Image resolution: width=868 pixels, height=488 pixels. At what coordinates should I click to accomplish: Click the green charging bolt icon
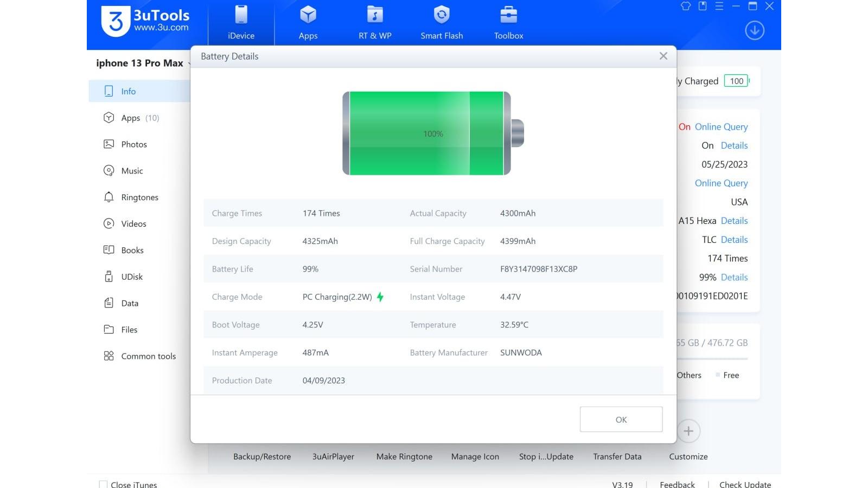coord(380,297)
